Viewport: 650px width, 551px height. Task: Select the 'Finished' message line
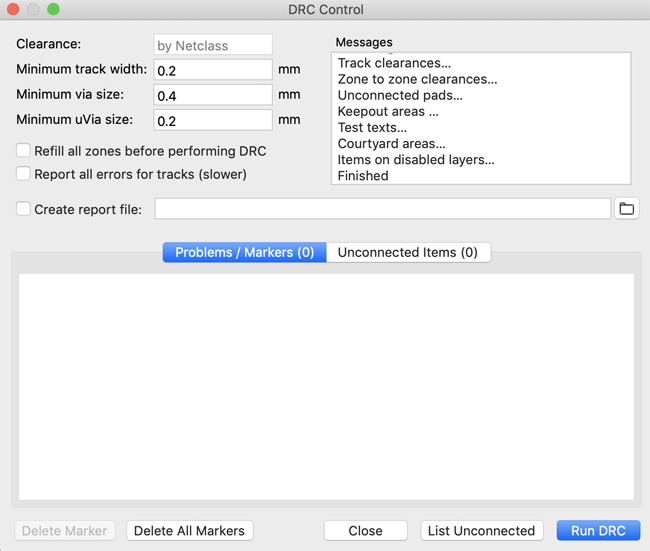[363, 176]
